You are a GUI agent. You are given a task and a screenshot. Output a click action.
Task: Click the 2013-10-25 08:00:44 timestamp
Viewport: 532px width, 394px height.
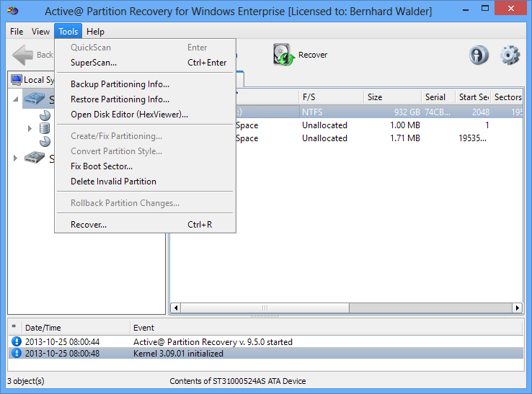(62, 342)
